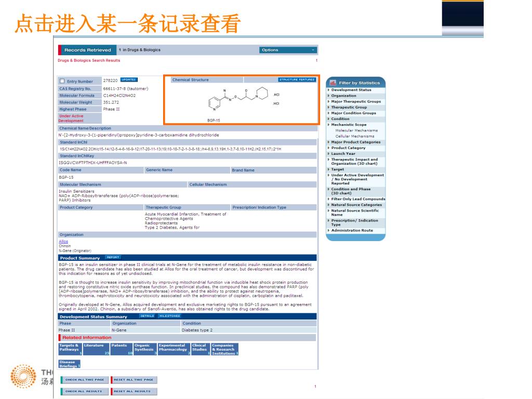Open the Structure Features button

[x=297, y=79]
